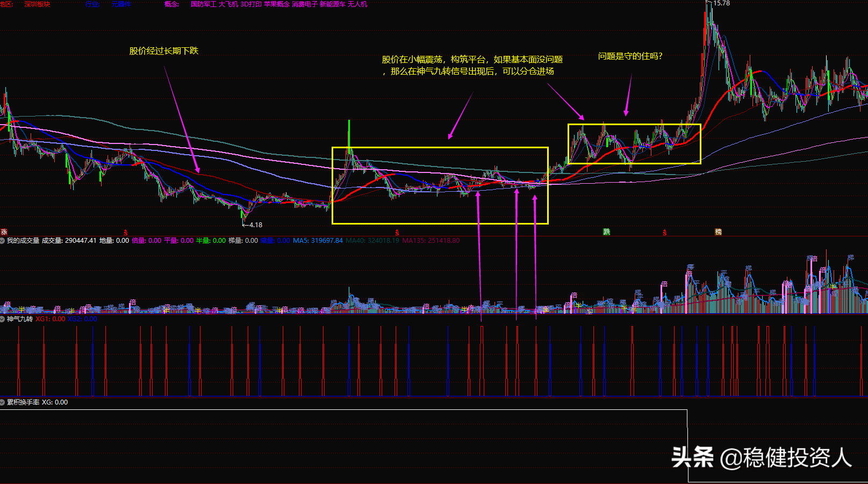Image resolution: width=868 pixels, height=484 pixels.
Task: Open the 3D打印 concept link
Action: 251,4
